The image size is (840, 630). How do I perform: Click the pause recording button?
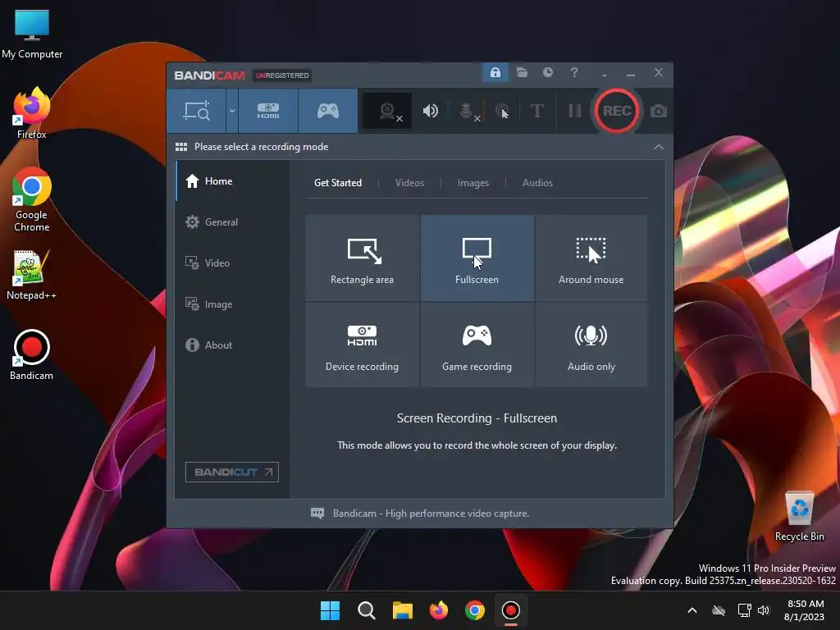[x=575, y=111]
